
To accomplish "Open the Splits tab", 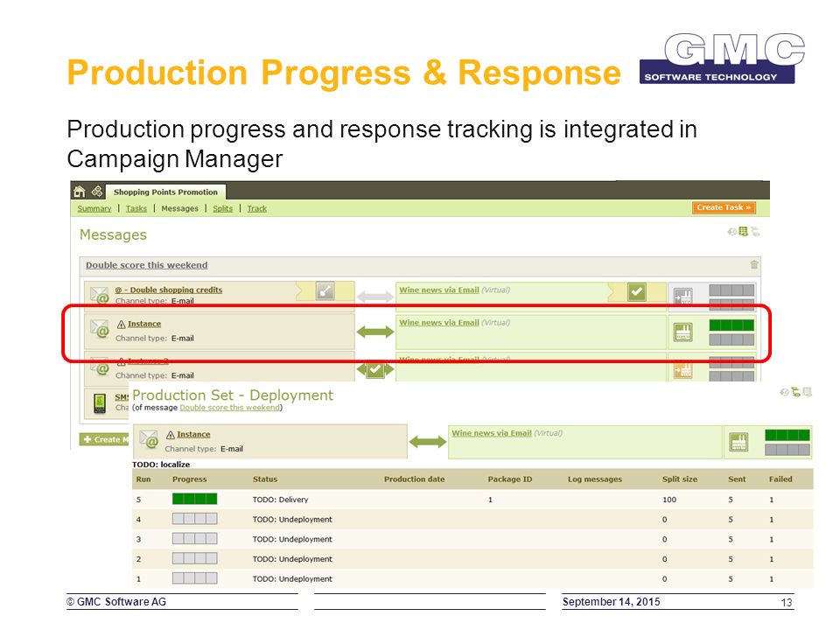I will 223,208.
